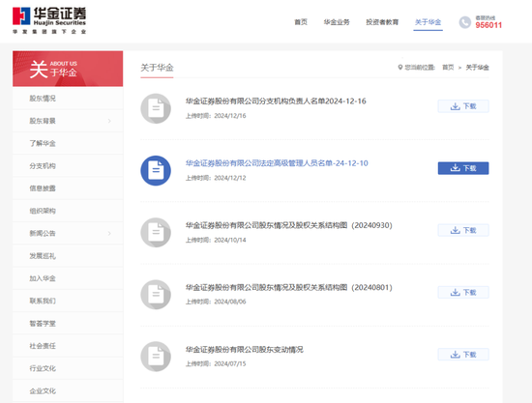This screenshot has height=403, width=532.
Task: Download 股权关系结构图 (20240930) file
Action: point(463,230)
